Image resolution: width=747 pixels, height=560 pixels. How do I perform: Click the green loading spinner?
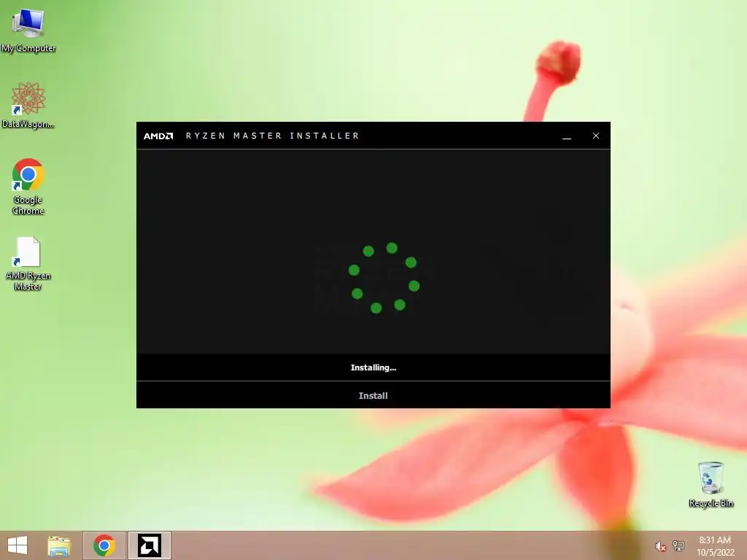click(384, 278)
